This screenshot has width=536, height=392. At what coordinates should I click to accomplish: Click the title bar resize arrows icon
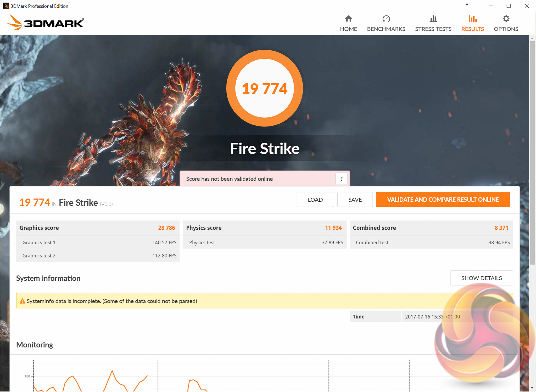click(467, 5)
